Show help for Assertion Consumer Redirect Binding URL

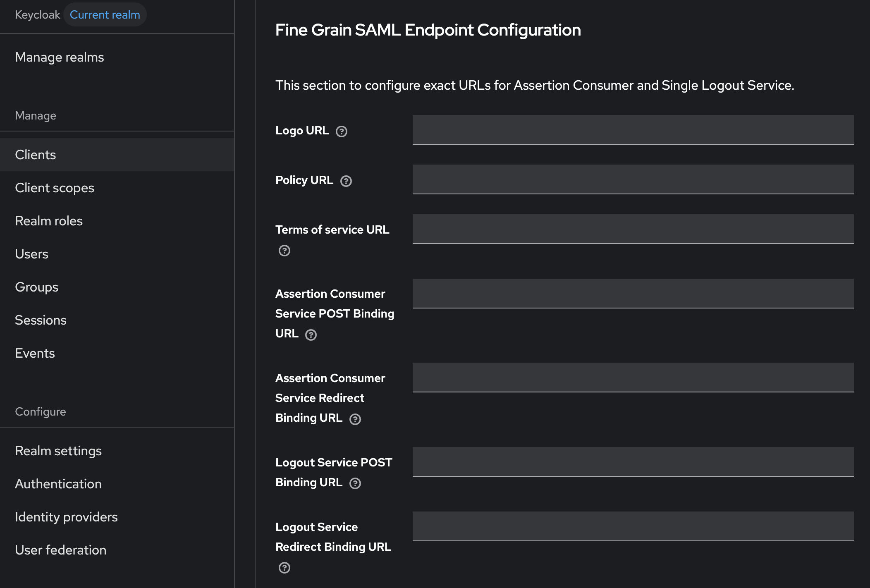(x=355, y=419)
